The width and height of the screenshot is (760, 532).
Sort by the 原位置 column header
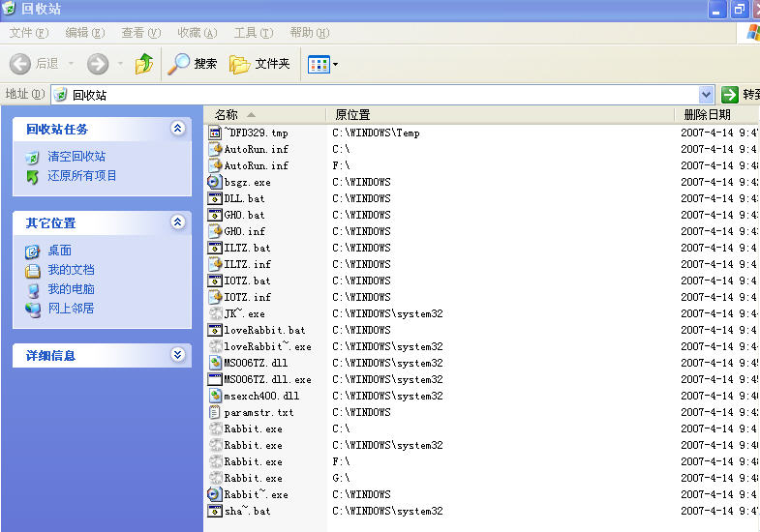pyautogui.click(x=352, y=115)
